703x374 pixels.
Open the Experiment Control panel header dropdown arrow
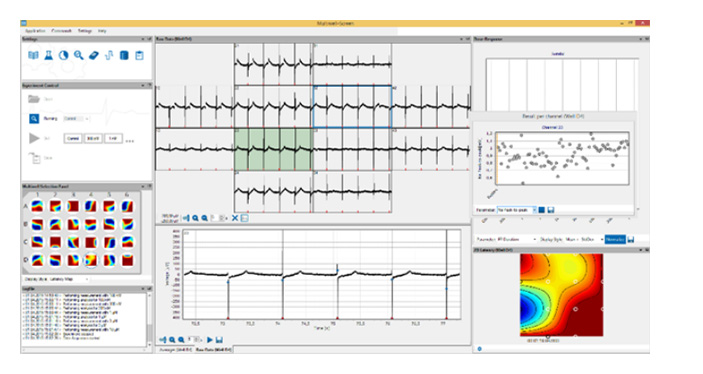(143, 85)
